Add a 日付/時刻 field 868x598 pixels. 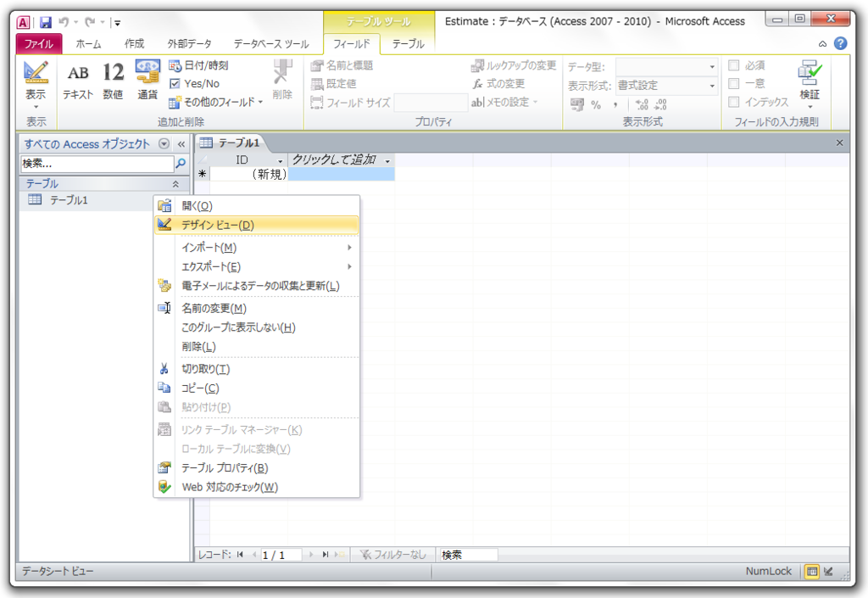pos(198,66)
